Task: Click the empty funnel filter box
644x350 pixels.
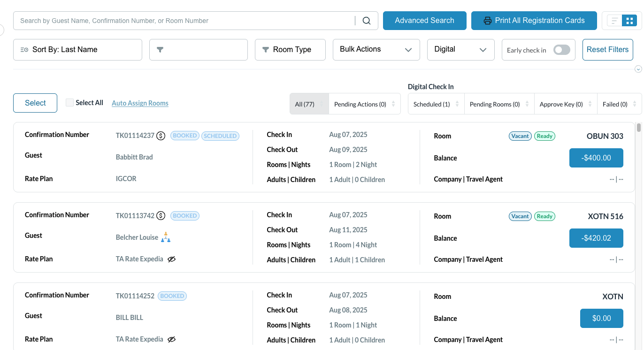Action: [x=198, y=50]
